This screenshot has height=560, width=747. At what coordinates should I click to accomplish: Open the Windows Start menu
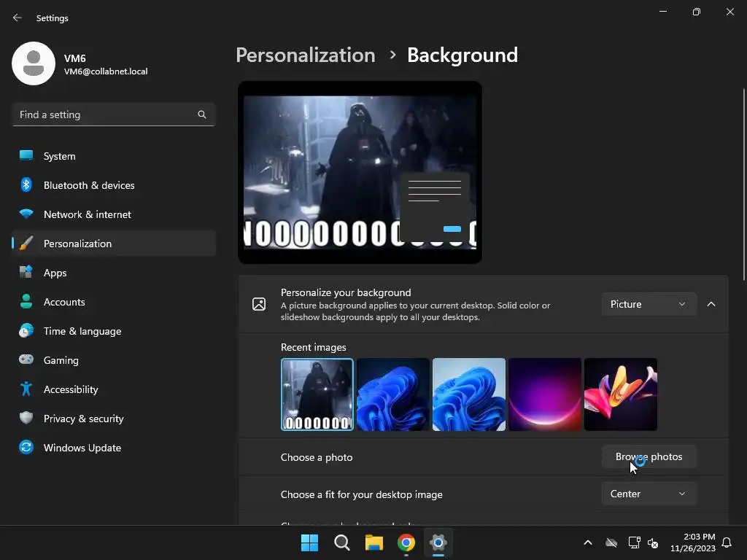[x=309, y=542]
